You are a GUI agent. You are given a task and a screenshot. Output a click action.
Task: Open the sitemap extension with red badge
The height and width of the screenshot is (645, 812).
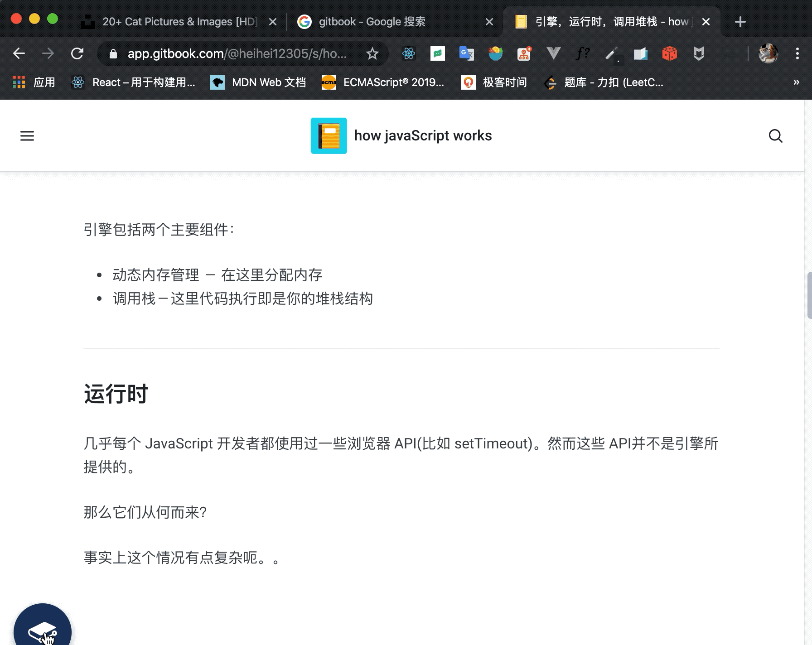(524, 54)
